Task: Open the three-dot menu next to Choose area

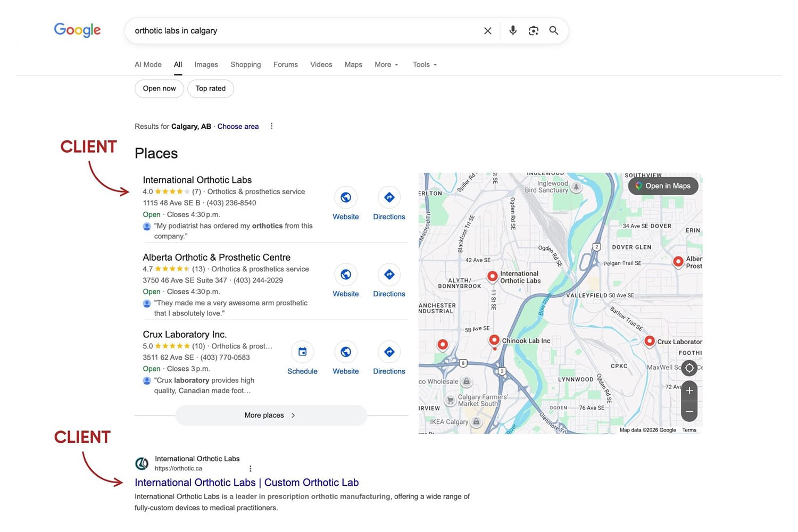Action: click(271, 126)
